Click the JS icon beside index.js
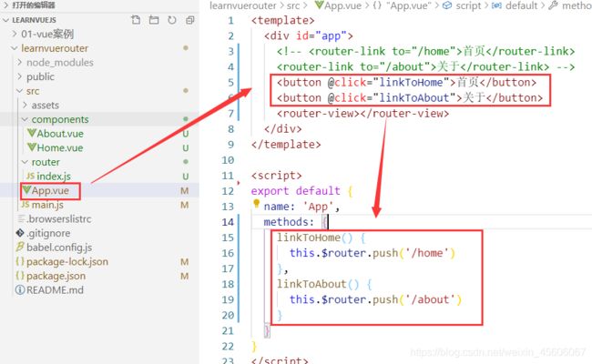592x364 pixels. (x=31, y=177)
